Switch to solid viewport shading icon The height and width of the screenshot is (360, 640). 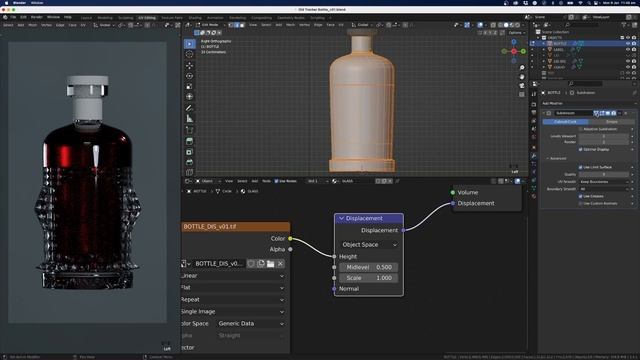(506, 25)
